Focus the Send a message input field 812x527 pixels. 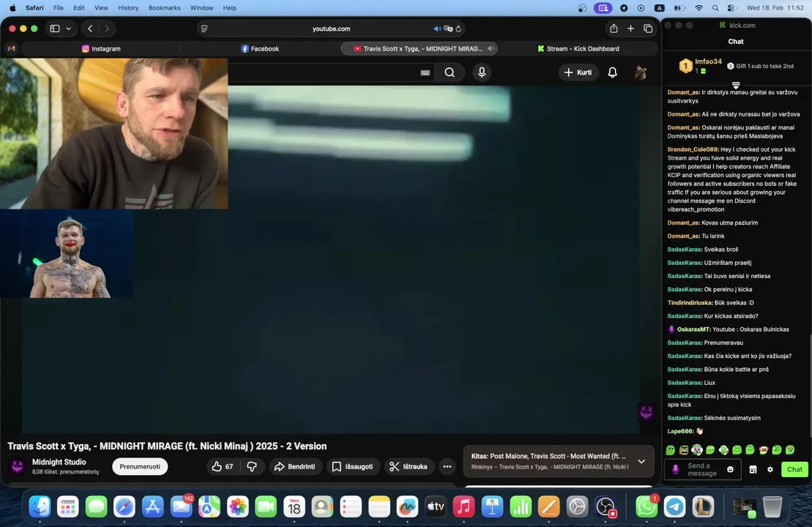[x=701, y=469]
